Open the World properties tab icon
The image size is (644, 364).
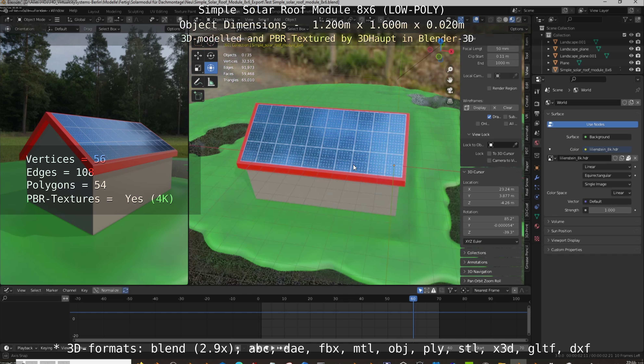536,143
